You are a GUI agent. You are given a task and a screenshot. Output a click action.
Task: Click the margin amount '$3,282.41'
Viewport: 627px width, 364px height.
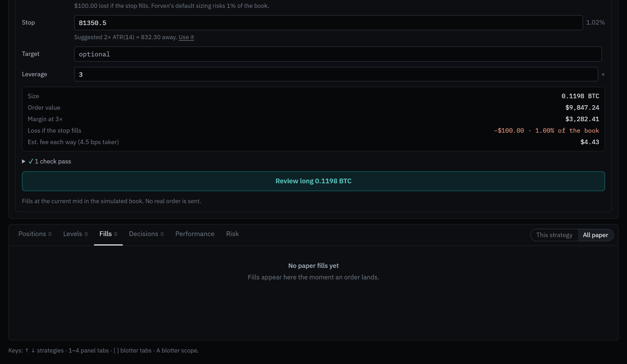pyautogui.click(x=582, y=119)
